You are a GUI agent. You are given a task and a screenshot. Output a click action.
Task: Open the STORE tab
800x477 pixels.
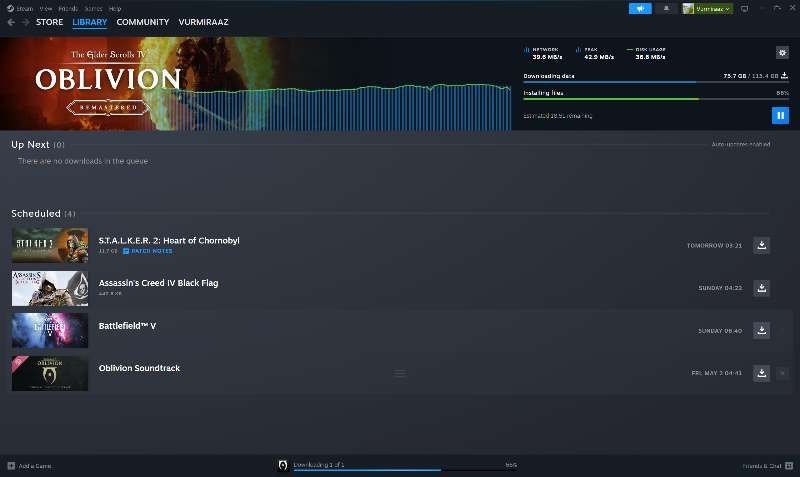click(49, 22)
